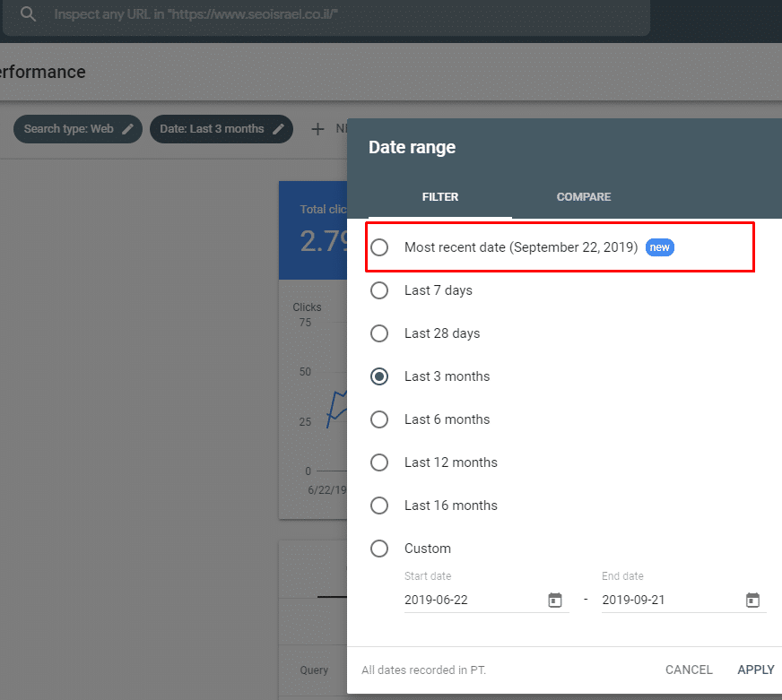Choose Last 12 months radio option
Screen dimensions: 782x700
coord(379,462)
